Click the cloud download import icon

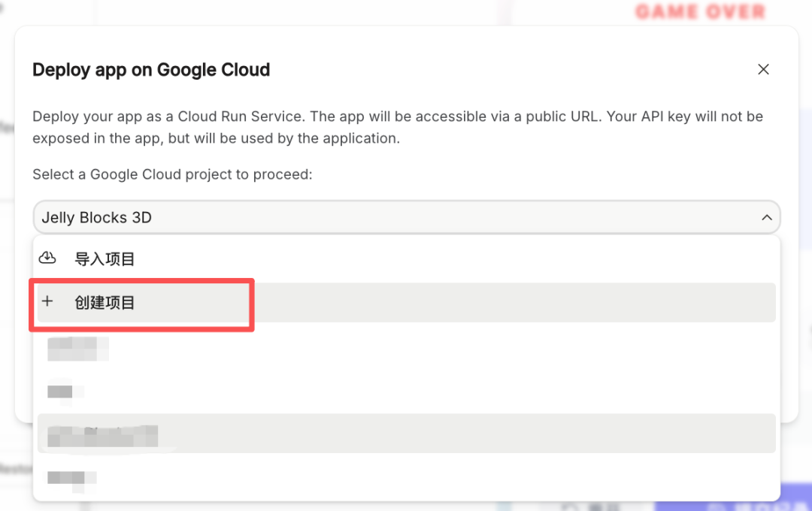47,259
